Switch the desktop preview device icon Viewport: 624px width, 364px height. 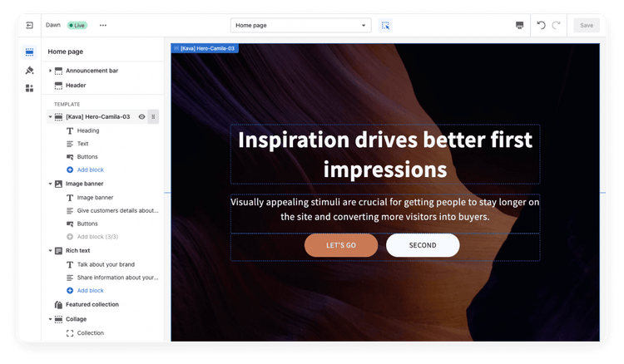coord(520,26)
